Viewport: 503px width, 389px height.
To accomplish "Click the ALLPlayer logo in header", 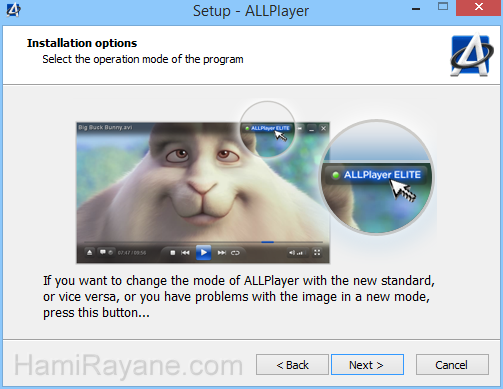I will point(471,55).
